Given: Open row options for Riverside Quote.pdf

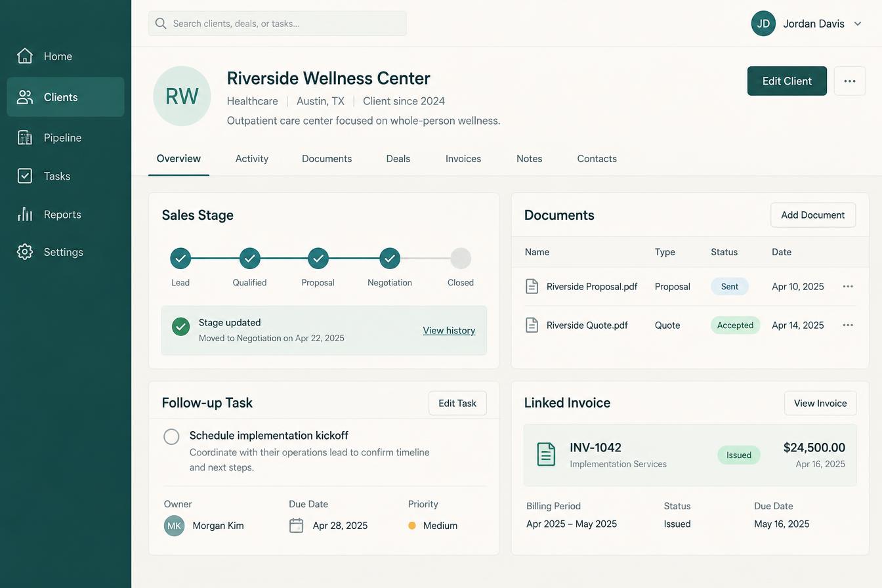Looking at the screenshot, I should (848, 325).
